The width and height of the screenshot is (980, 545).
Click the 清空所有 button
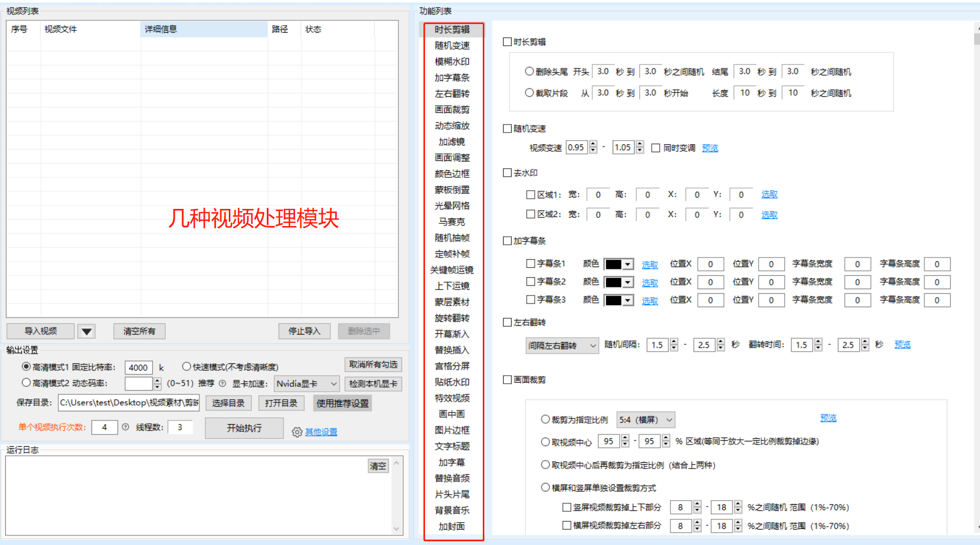[x=140, y=331]
